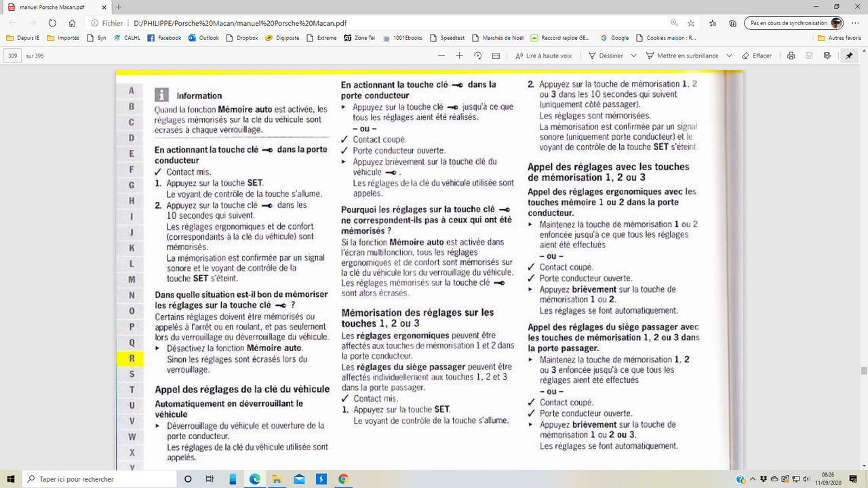The width and height of the screenshot is (868, 488).
Task: Open Raccord rapide GE bookmark
Action: tap(560, 38)
